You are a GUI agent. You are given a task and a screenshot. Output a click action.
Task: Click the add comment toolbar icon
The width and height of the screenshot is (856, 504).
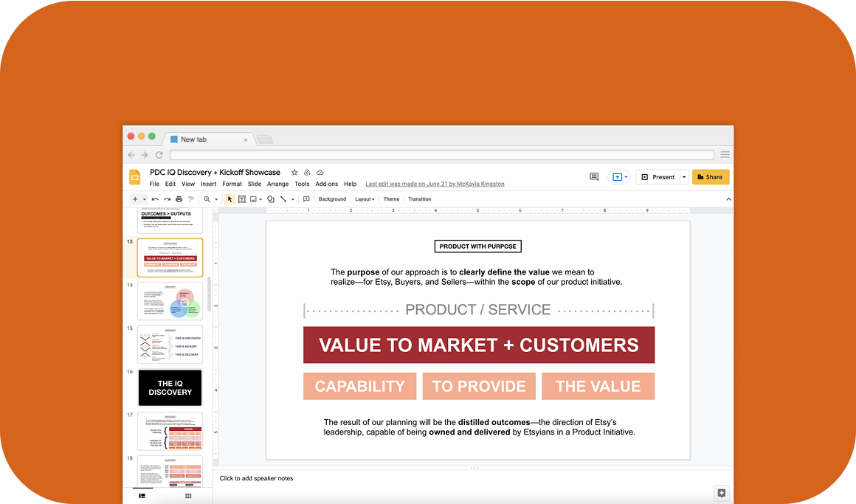(306, 199)
